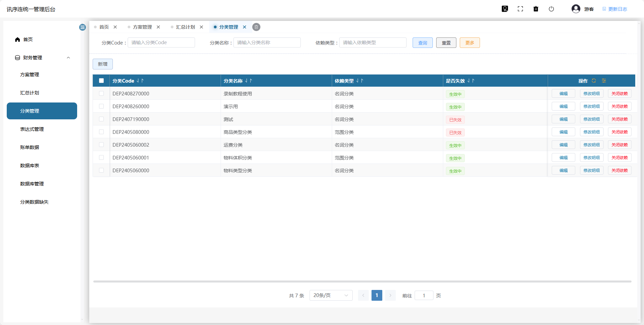Sort by 分类Code column arrows

(140, 81)
